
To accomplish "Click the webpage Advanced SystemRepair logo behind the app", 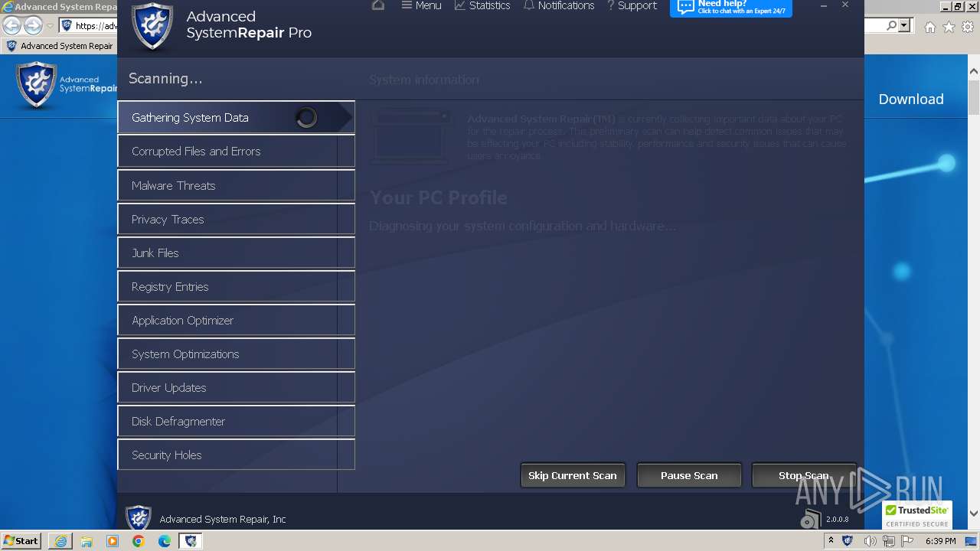I will [x=67, y=85].
